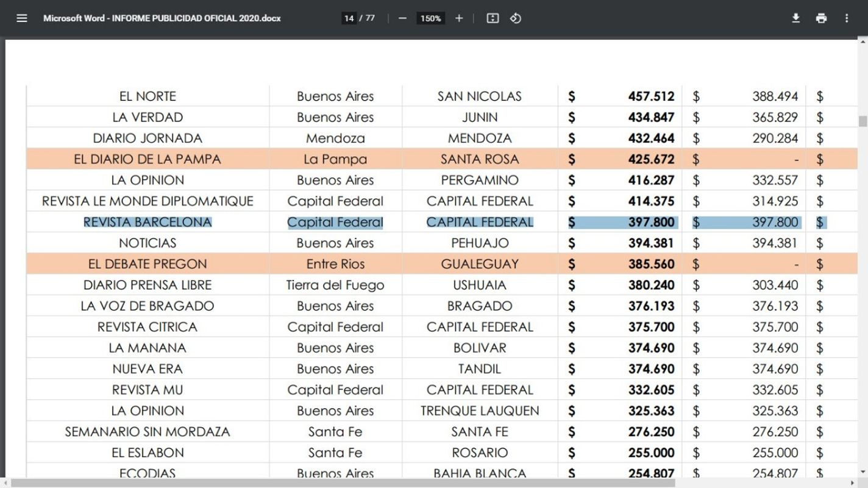The height and width of the screenshot is (488, 868).
Task: Select the bold amount 414.375
Action: click(651, 201)
